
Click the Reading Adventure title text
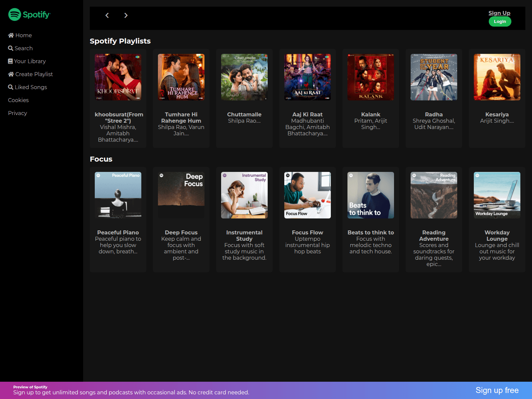point(434,236)
